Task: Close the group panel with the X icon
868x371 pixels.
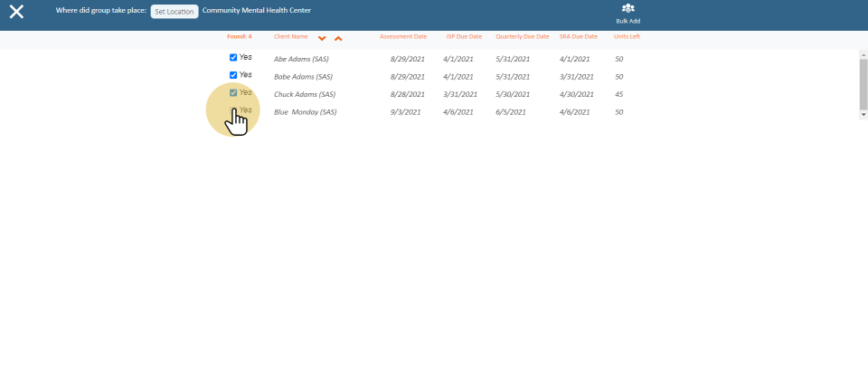Action: click(x=16, y=13)
